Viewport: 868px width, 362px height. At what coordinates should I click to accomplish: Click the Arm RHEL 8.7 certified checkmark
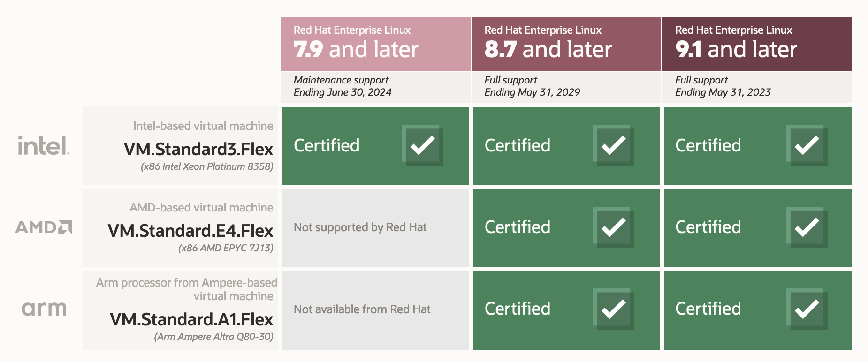(614, 309)
